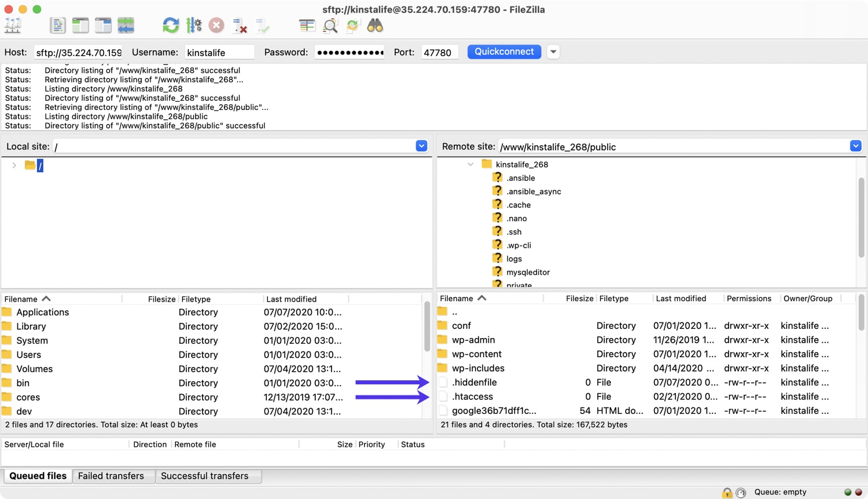Search for remote files with binoculars icon
868x499 pixels.
[x=375, y=25]
